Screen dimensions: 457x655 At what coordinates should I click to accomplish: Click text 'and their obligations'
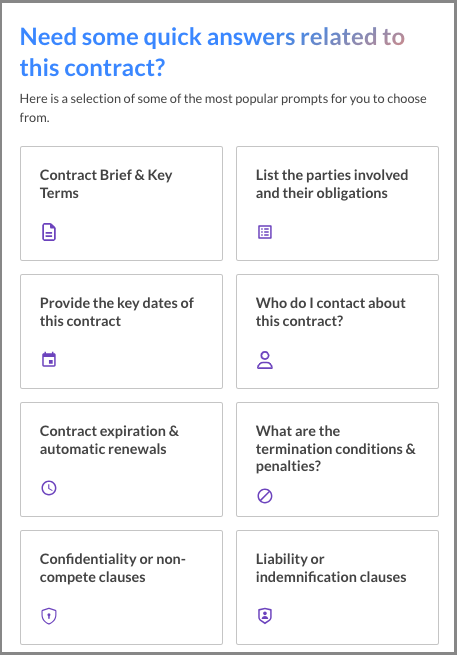point(322,193)
